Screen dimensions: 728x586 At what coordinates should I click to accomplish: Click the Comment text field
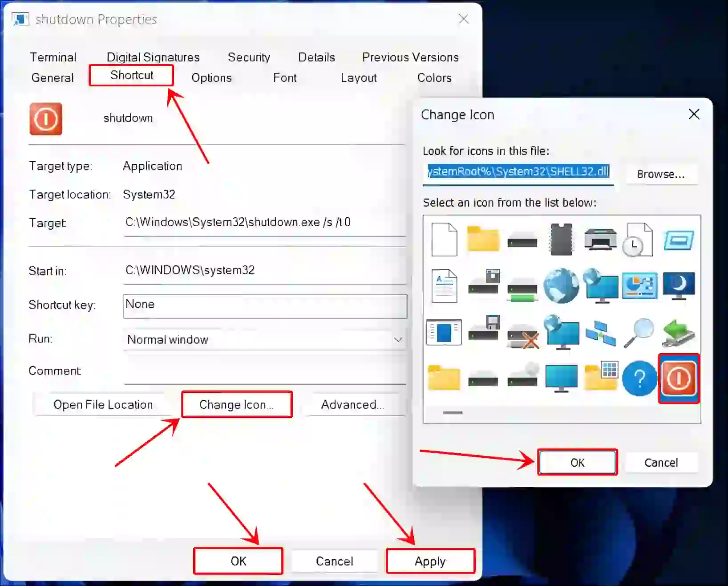pyautogui.click(x=265, y=371)
